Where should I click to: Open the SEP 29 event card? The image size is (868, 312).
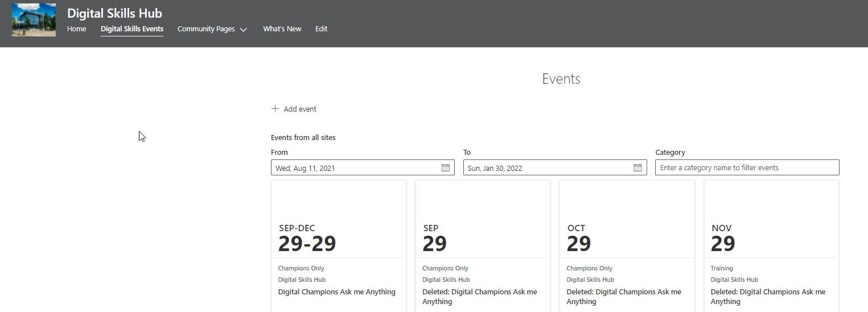coord(483,246)
